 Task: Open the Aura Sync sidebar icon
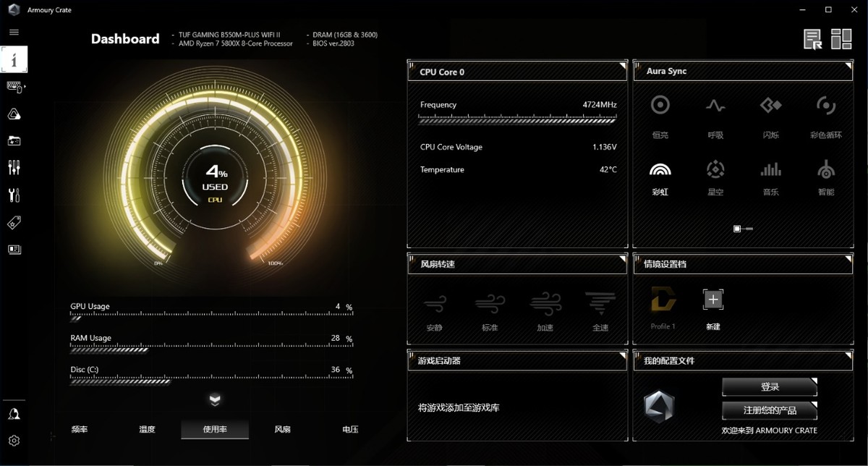pos(14,114)
